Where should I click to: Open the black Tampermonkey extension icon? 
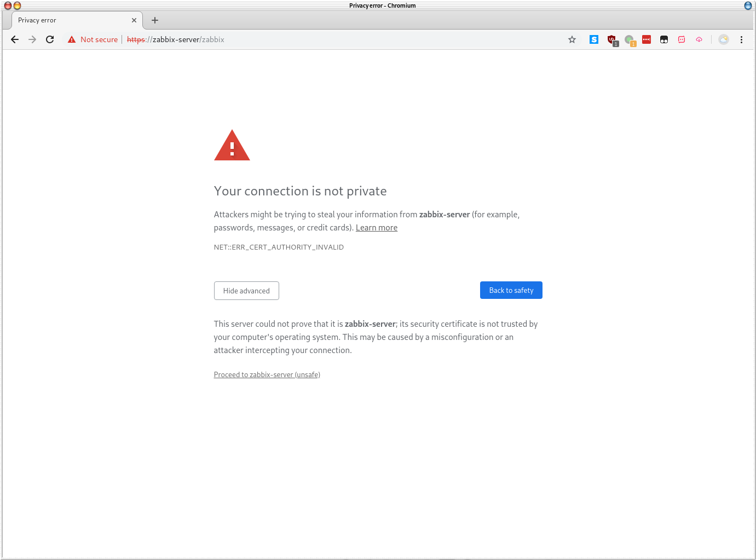[664, 39]
